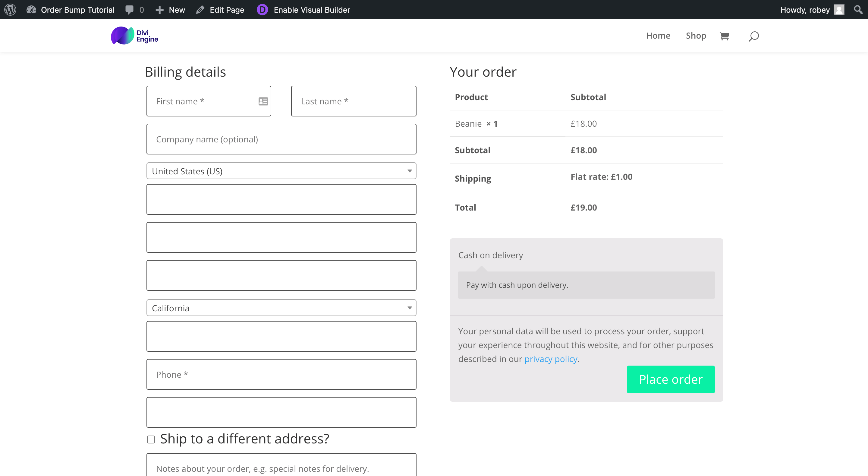
Task: Open the robey user avatar
Action: tap(839, 9)
